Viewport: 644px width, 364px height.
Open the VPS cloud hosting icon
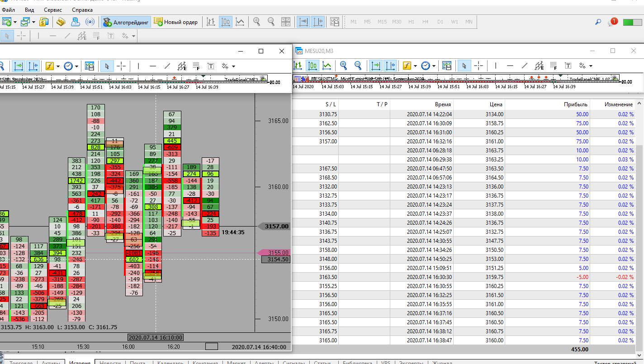[x=76, y=22]
